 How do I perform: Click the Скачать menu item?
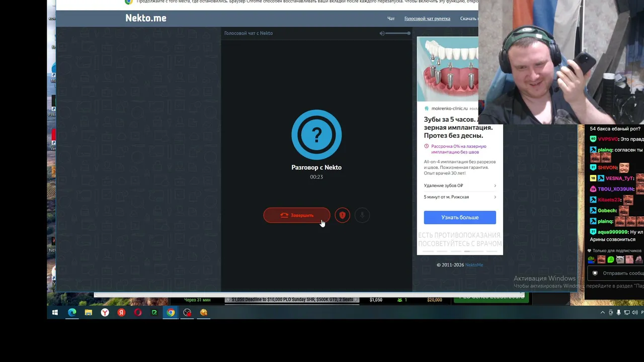pos(469,19)
